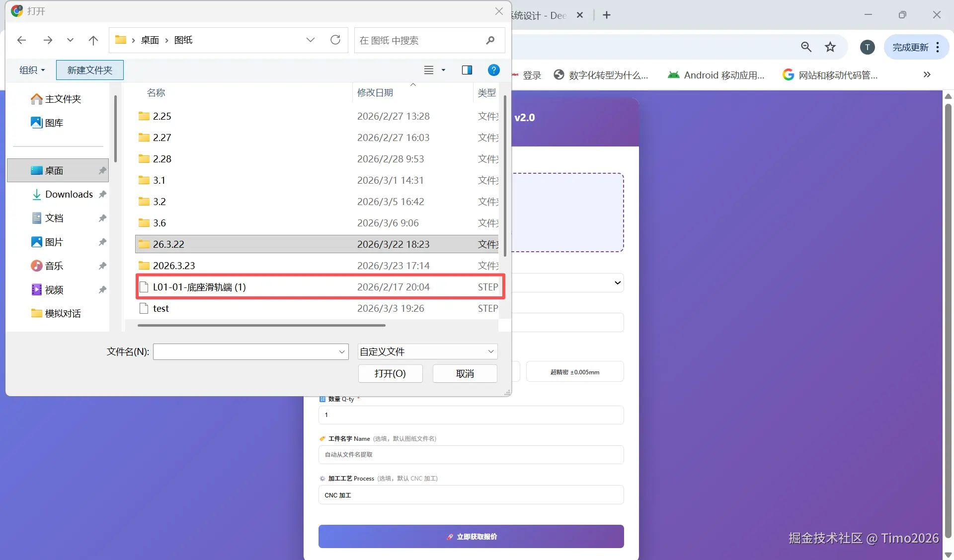Click the horizontal scrollbar in file list
The image size is (954, 560).
pos(261,325)
